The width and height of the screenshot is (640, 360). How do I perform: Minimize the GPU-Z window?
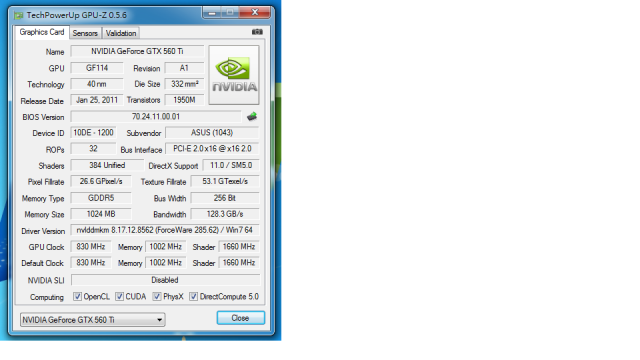click(x=212, y=13)
